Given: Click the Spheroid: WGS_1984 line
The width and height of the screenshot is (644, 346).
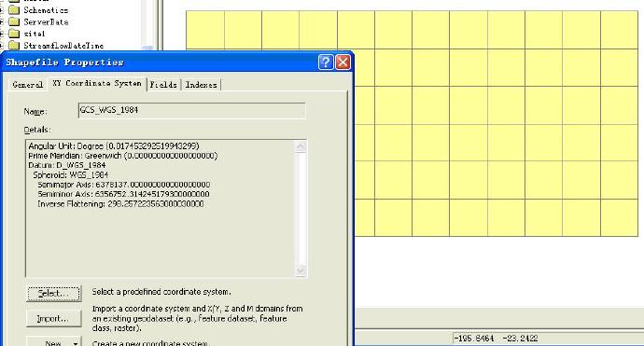Looking at the screenshot, I should click(x=71, y=174).
